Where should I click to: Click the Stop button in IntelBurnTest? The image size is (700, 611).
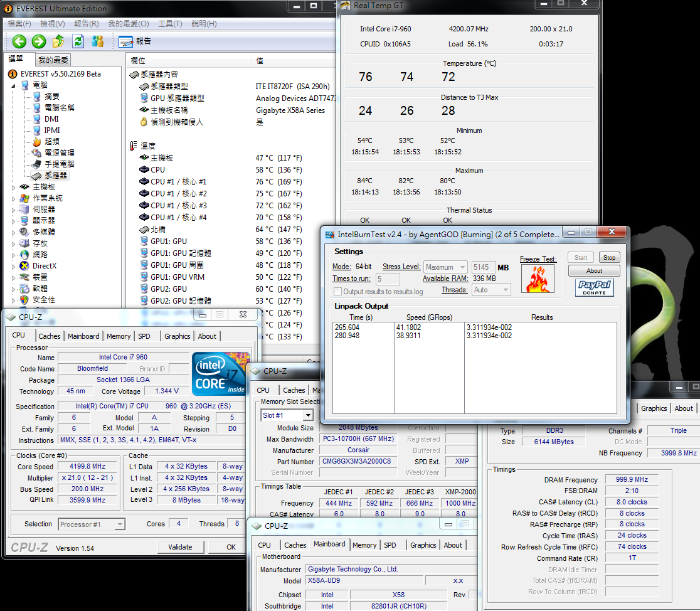tap(608, 258)
